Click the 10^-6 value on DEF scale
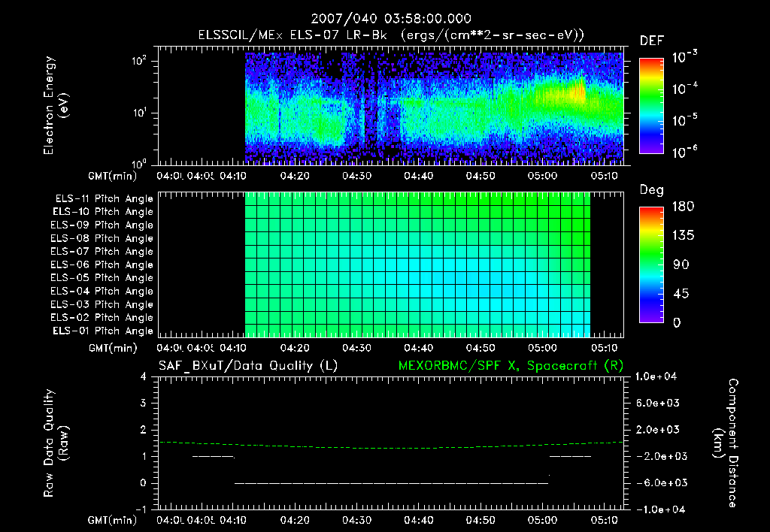This screenshot has width=770, height=532. [x=684, y=152]
